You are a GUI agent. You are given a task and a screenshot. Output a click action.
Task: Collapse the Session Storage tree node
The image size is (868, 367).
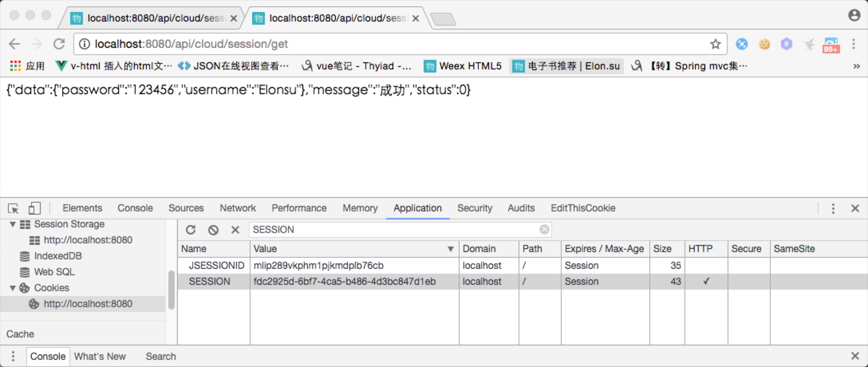(13, 224)
